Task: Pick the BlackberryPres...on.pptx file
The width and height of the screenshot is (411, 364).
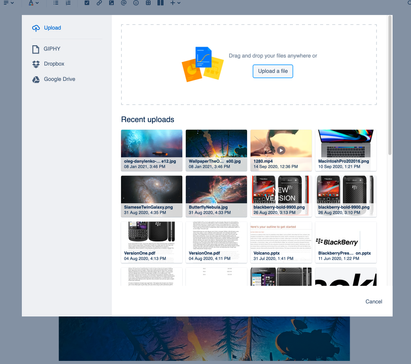Action: tap(346, 242)
